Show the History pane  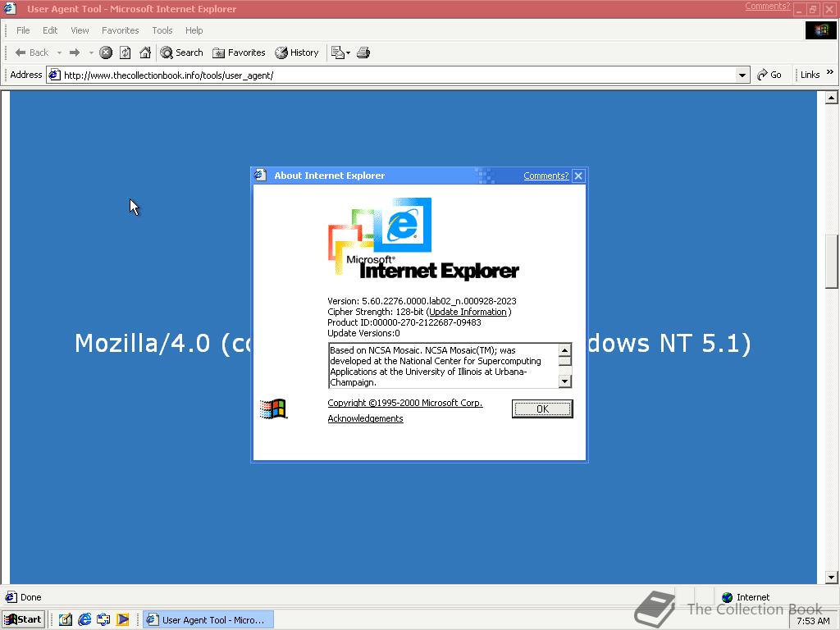pyautogui.click(x=297, y=52)
